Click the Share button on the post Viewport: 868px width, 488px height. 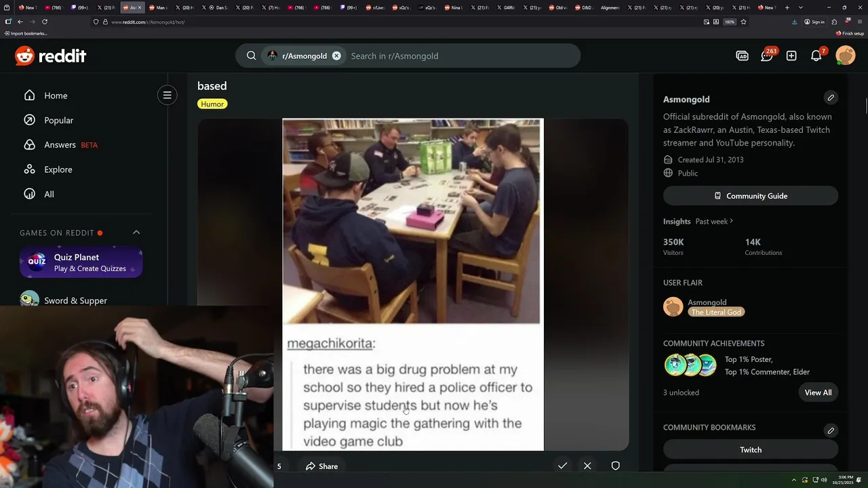click(321, 466)
